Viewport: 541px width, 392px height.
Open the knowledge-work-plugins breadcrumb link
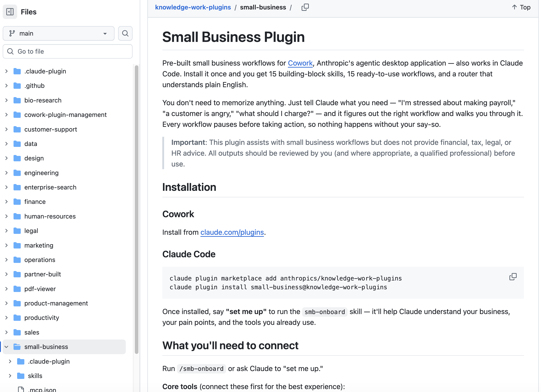pyautogui.click(x=193, y=7)
